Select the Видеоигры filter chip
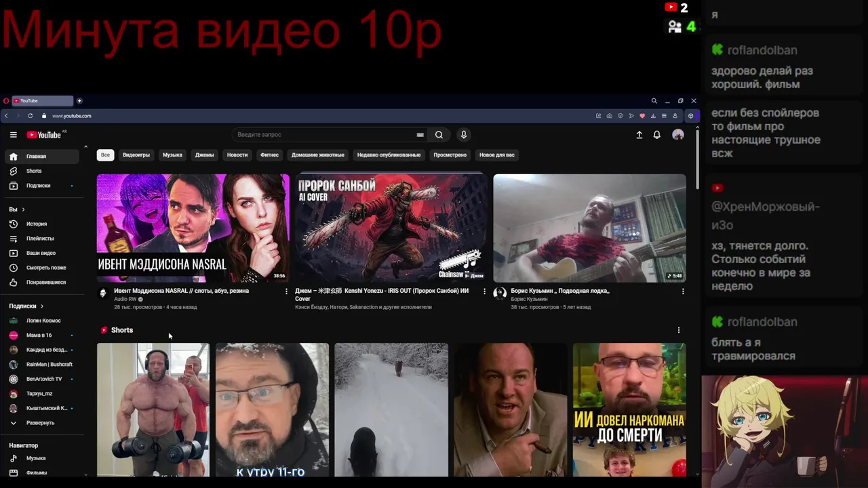The image size is (868, 488). click(x=136, y=155)
